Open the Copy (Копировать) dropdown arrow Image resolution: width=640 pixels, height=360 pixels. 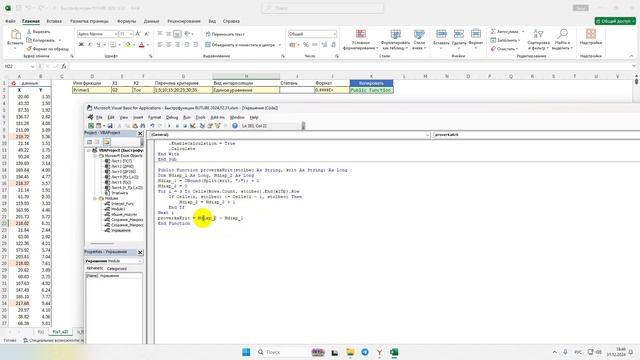point(60,40)
